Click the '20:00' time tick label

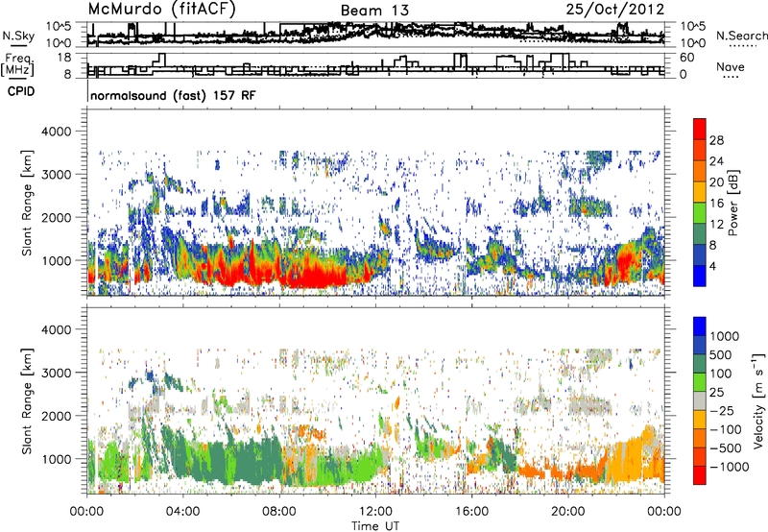pos(568,512)
